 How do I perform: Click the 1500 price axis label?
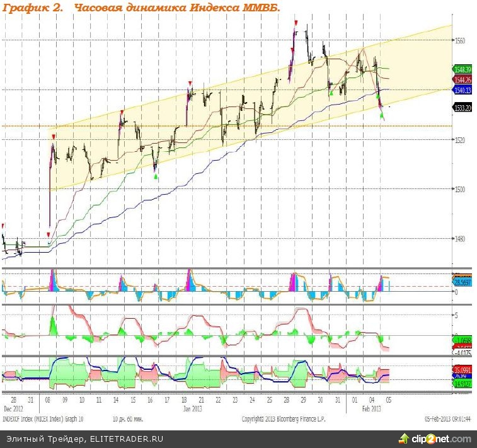click(x=459, y=189)
